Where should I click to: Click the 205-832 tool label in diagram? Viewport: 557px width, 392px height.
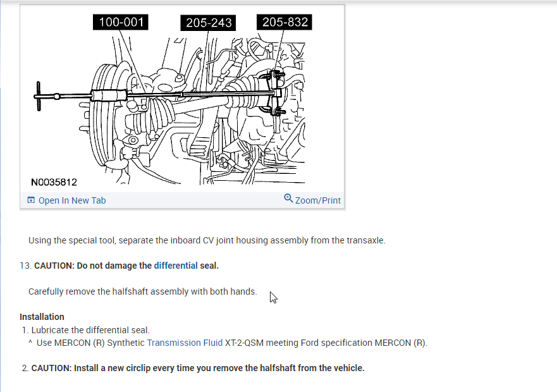pos(285,22)
